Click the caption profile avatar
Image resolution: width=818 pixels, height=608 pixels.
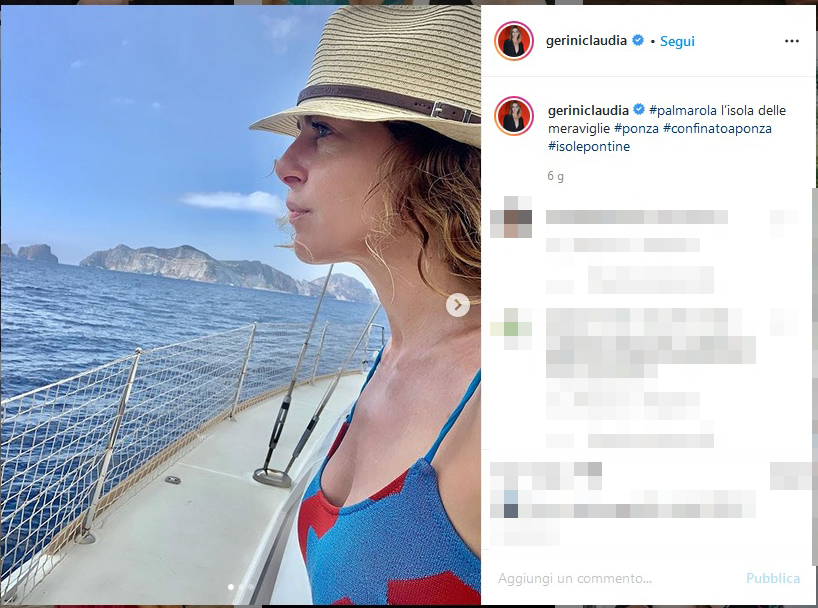tap(513, 116)
